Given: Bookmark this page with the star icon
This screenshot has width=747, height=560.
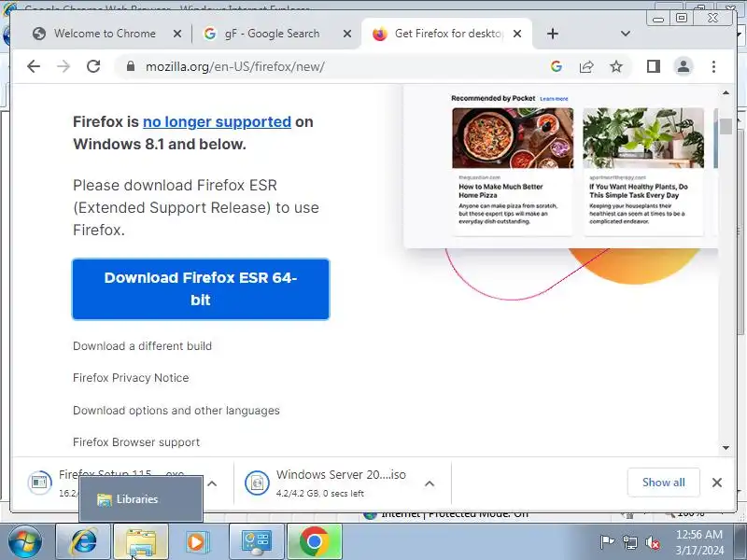Looking at the screenshot, I should [616, 66].
